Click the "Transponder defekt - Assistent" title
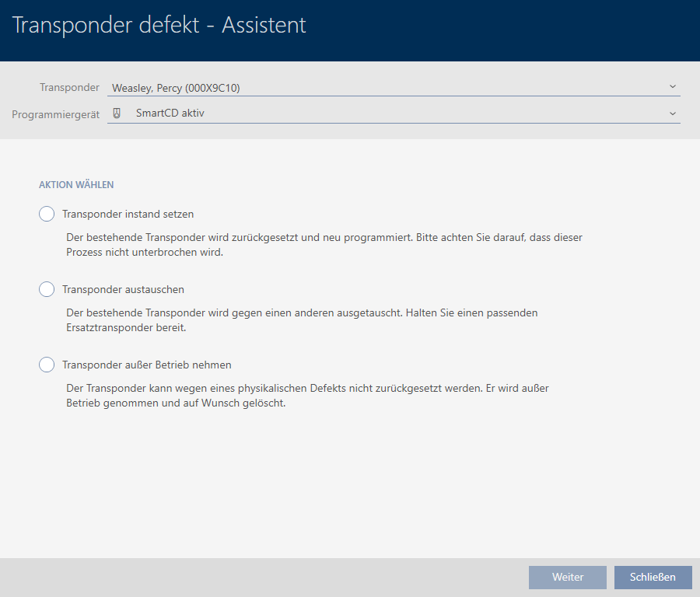Screen dimensions: 700x597 [x=159, y=25]
